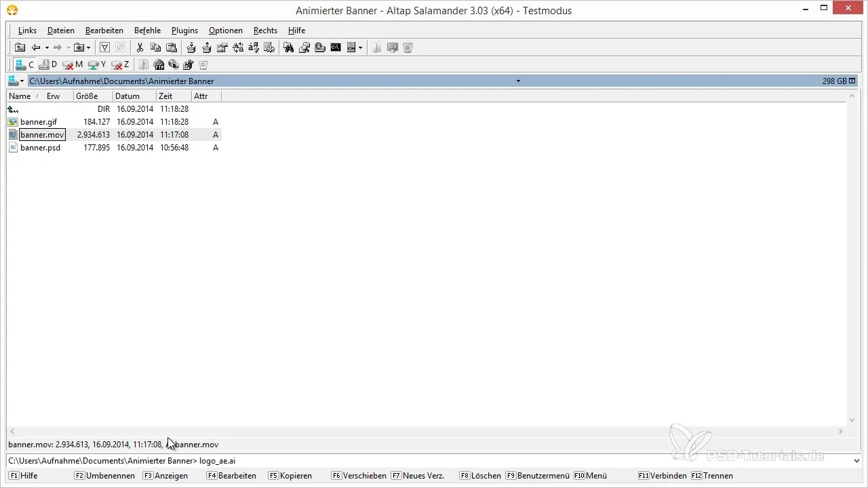Click the F8 Löschen button
Image resolution: width=868 pixels, height=488 pixels.
coord(481,476)
